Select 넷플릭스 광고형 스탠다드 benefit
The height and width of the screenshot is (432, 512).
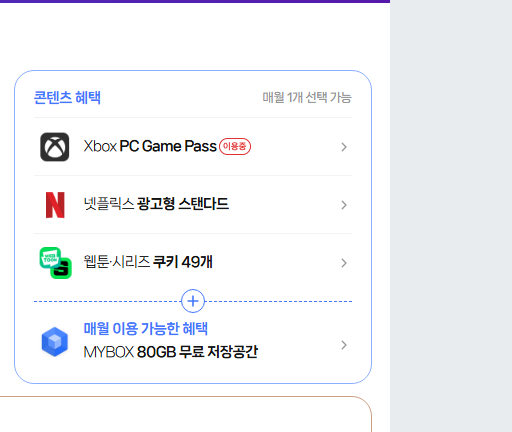point(193,205)
